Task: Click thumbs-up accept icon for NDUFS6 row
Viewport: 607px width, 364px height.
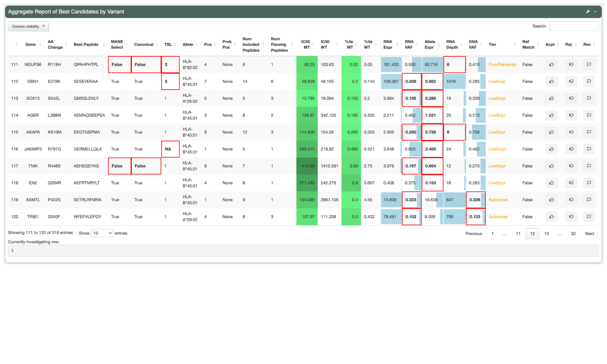Action: coord(551,65)
